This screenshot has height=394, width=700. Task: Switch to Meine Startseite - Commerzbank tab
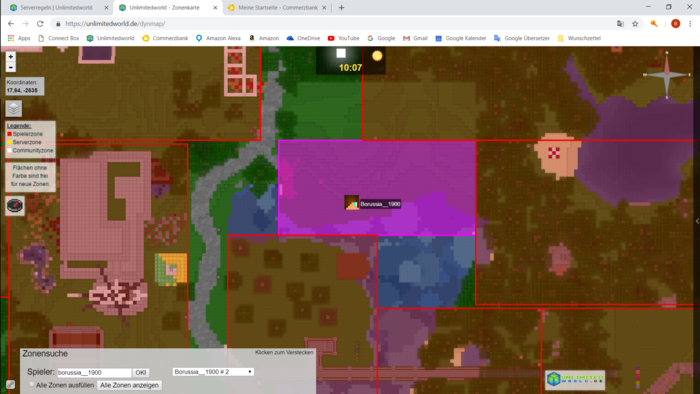tap(278, 8)
